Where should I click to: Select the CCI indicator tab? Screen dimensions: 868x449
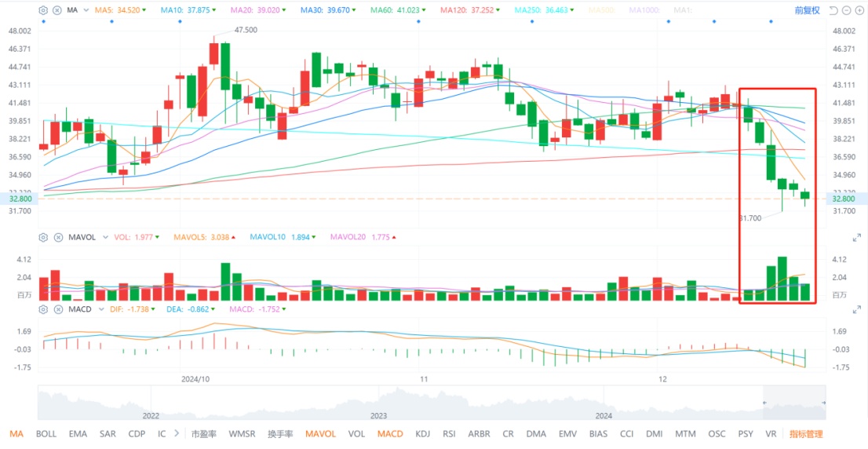pyautogui.click(x=626, y=434)
